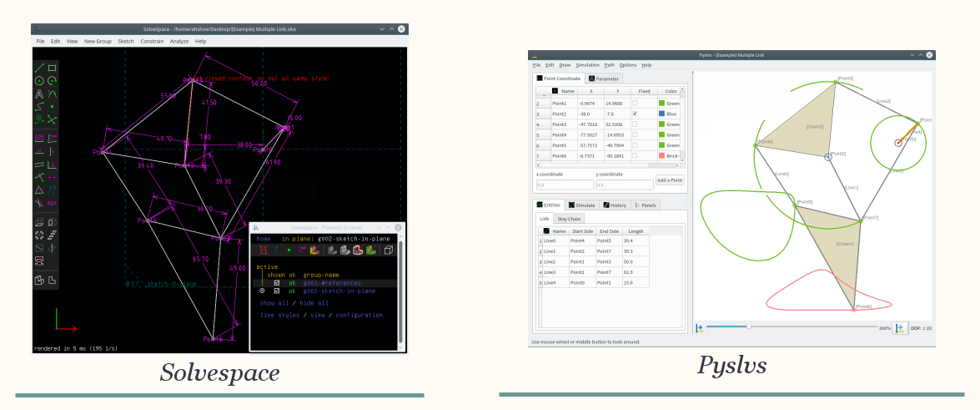Screen dimensions: 980x410
Task: Switch to the Stay Chain tab
Action: pyautogui.click(x=569, y=219)
